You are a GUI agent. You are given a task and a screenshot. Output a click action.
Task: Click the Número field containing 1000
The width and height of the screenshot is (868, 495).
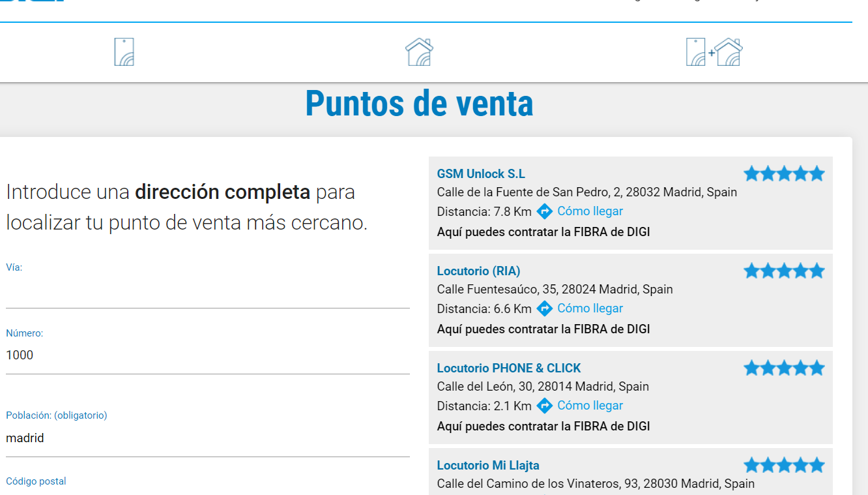point(208,356)
